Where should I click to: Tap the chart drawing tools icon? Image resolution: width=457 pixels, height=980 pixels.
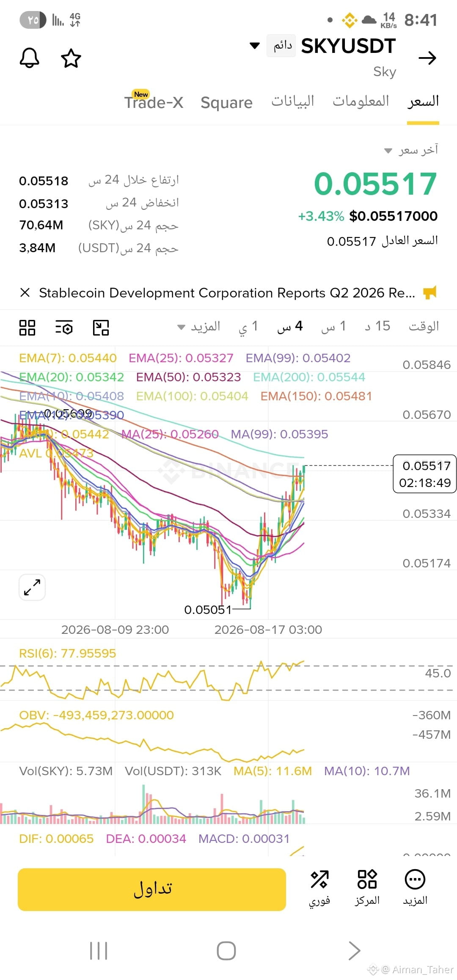pos(101,328)
